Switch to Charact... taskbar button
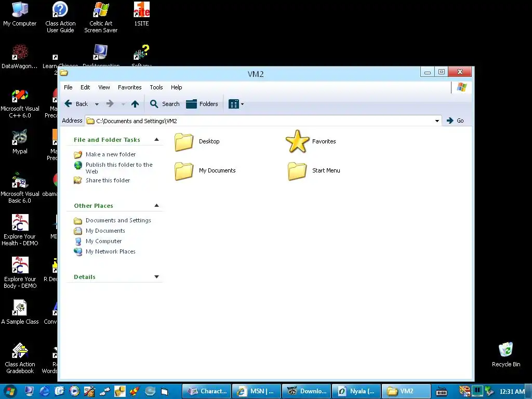 [x=207, y=391]
